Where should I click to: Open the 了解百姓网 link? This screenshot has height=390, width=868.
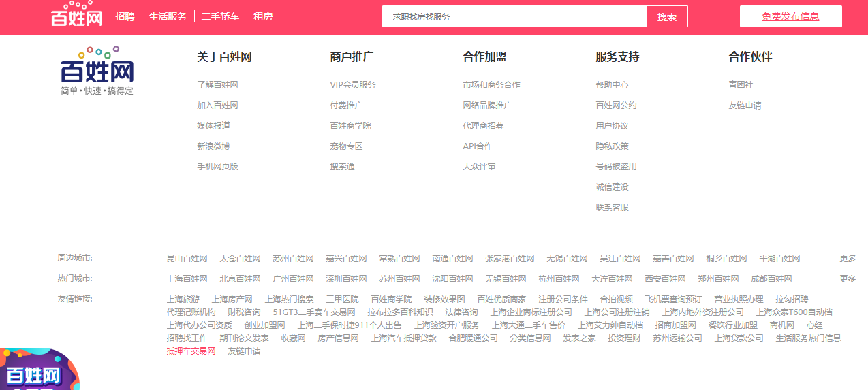pos(217,85)
